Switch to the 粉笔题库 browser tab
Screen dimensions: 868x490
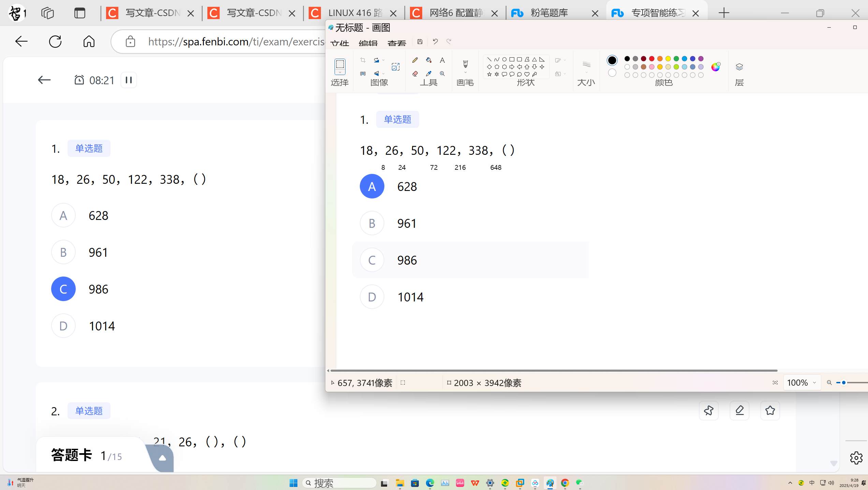point(549,13)
